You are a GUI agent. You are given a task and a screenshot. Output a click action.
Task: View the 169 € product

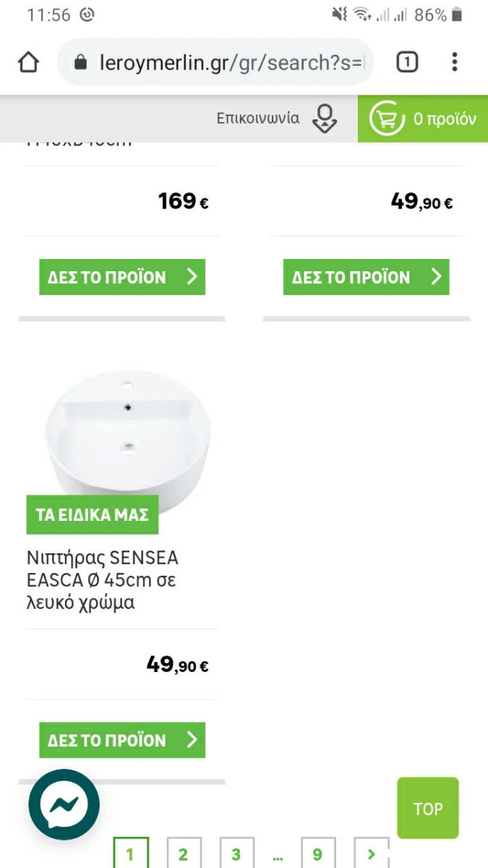click(122, 278)
